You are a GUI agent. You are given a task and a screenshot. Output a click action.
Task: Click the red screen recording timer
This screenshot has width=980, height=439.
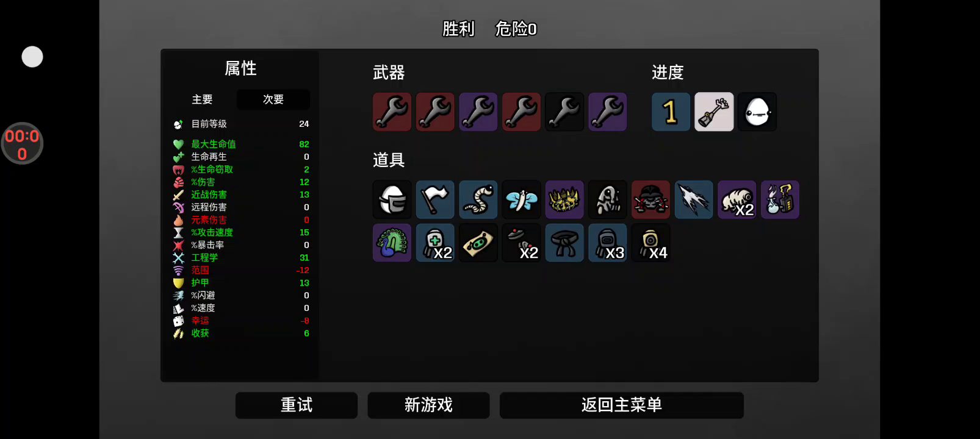coord(22,144)
